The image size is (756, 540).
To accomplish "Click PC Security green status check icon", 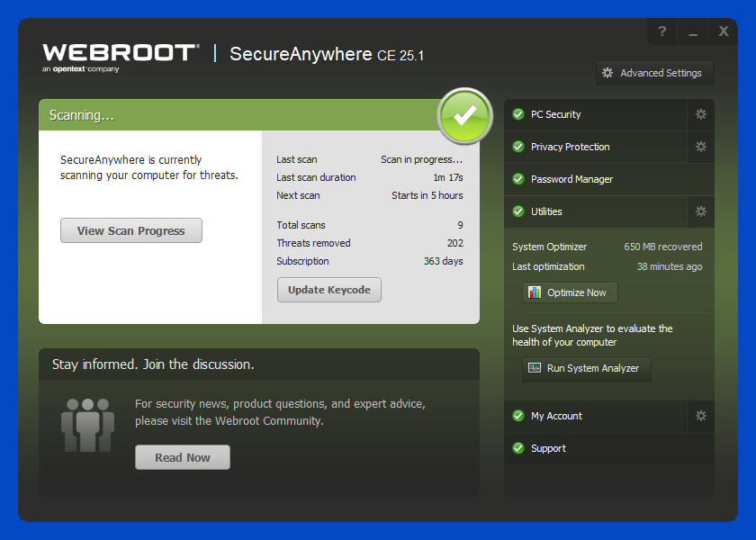I will point(518,114).
